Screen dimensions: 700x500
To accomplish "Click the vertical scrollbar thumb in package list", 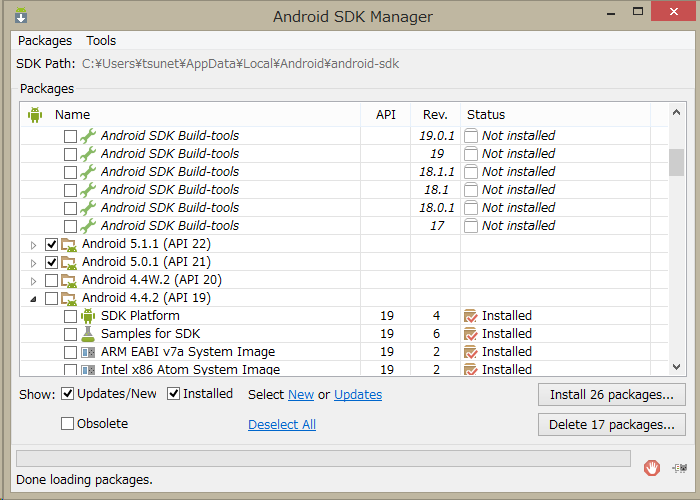I will [x=677, y=161].
